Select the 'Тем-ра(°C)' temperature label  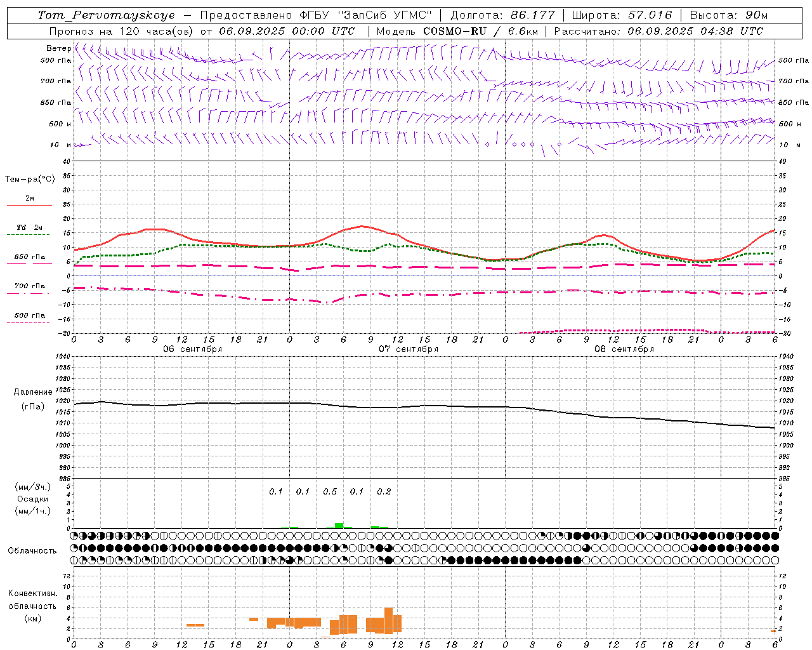30,180
